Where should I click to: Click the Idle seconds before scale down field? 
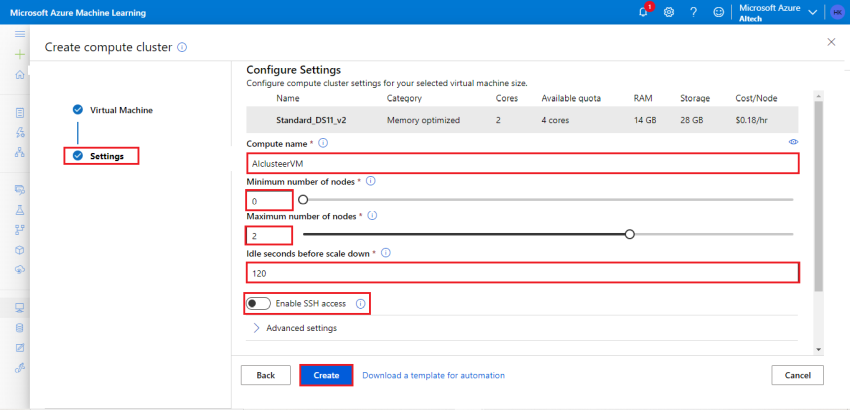(523, 273)
